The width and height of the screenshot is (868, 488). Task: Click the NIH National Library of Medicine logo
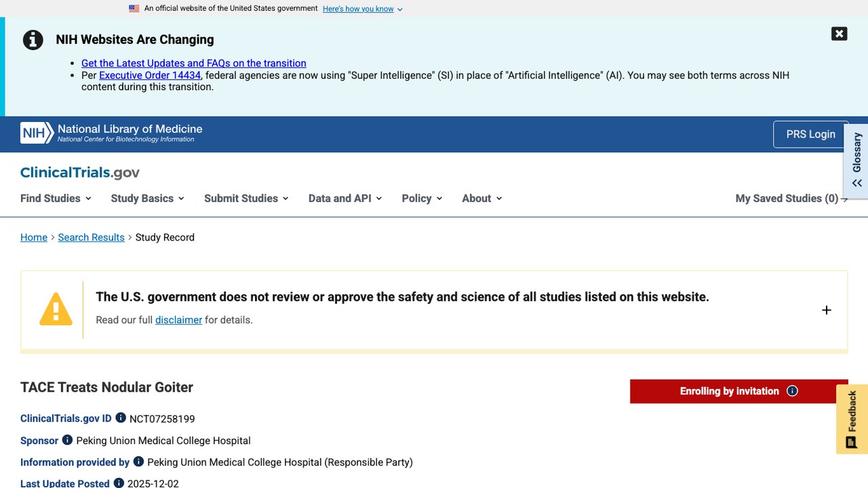click(x=111, y=133)
